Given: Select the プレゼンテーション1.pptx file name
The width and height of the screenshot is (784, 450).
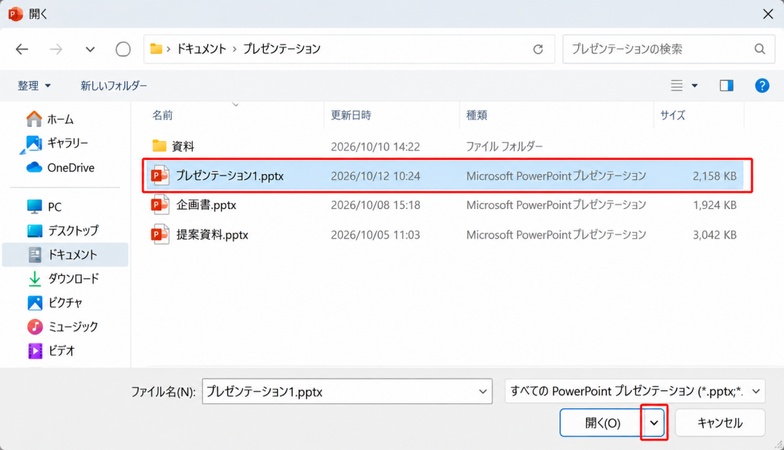Looking at the screenshot, I should pos(230,176).
